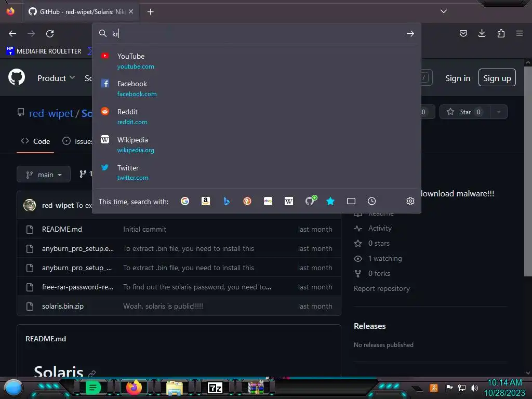
Task: Open the File Explorer taskbar icon
Action: tap(174, 388)
